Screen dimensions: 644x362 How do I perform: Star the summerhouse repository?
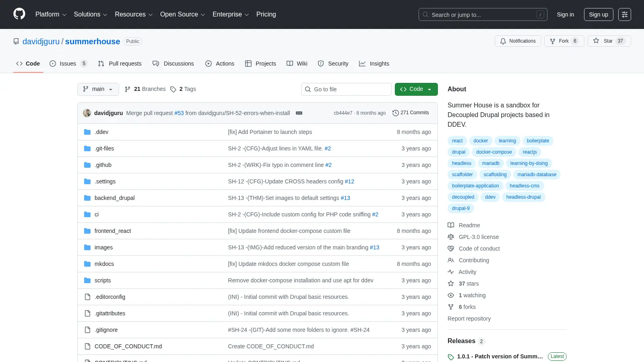click(609, 41)
